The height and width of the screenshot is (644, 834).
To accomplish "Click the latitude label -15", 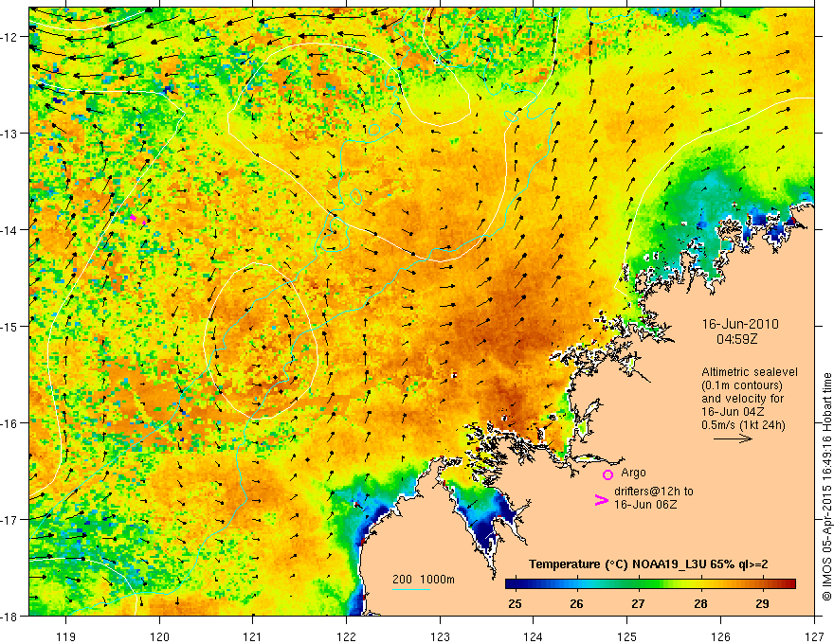I will [9, 326].
